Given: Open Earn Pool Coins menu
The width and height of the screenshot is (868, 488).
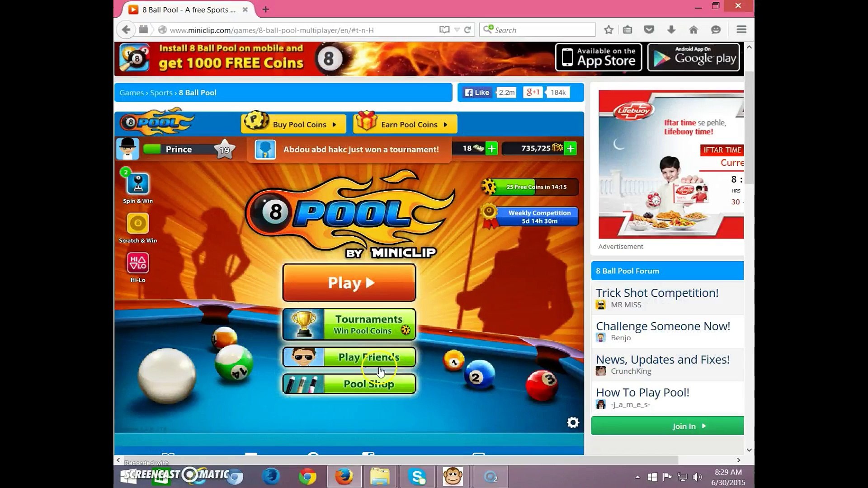Looking at the screenshot, I should click(405, 124).
